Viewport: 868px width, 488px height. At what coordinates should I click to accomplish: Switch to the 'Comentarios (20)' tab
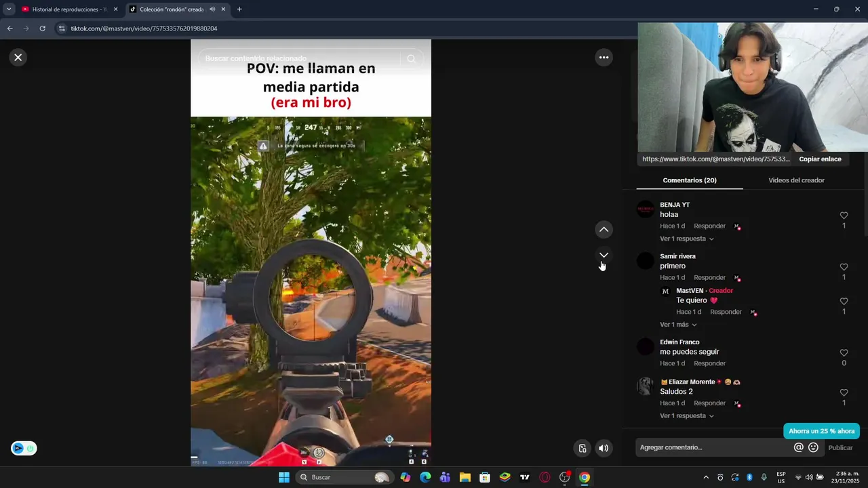(x=690, y=180)
